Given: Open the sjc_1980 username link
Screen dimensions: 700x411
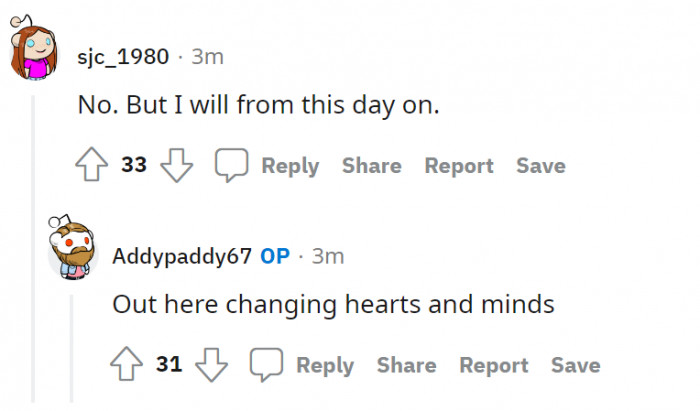Looking at the screenshot, I should pyautogui.click(x=123, y=56).
